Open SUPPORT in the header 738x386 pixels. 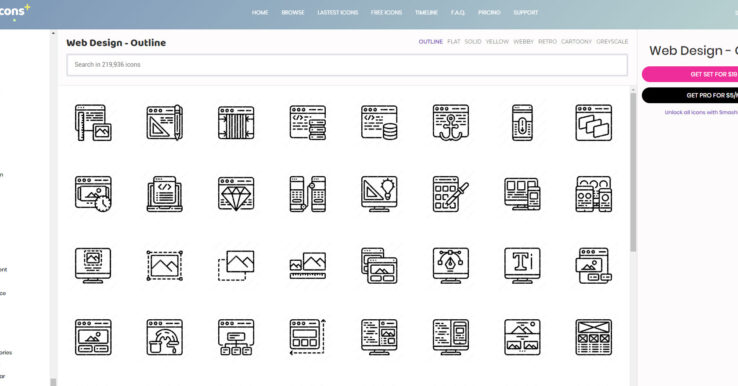click(x=525, y=13)
